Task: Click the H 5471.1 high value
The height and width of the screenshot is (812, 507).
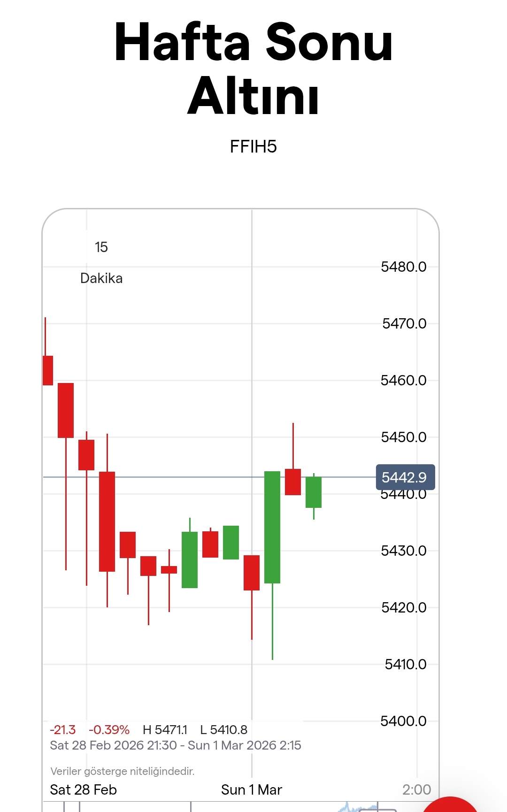Action: pyautogui.click(x=165, y=730)
